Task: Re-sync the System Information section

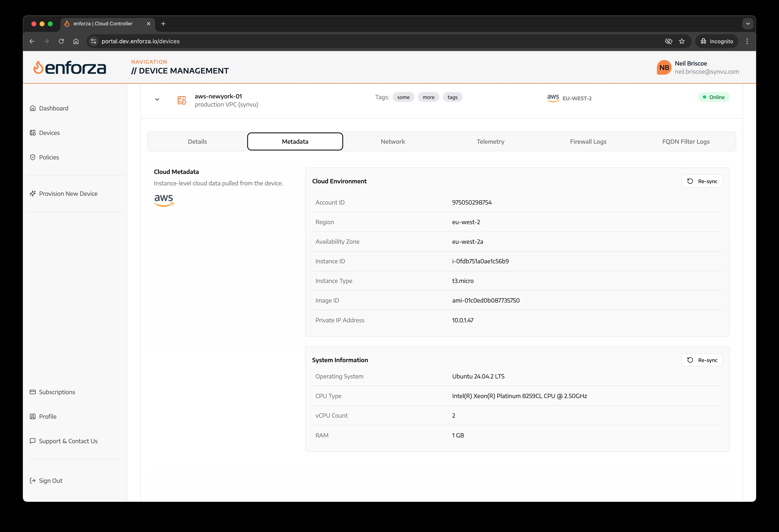Action: coord(702,360)
